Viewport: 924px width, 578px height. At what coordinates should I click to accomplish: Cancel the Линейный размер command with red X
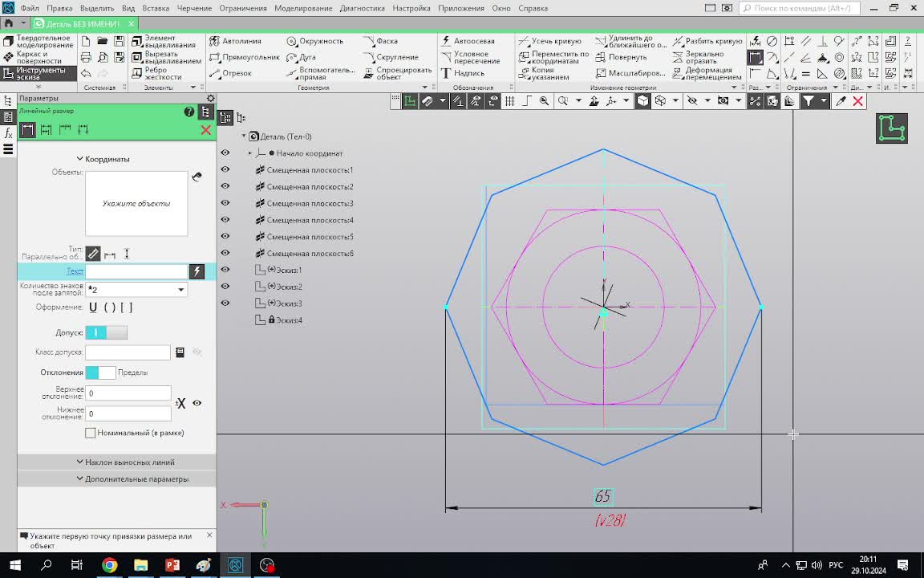[205, 130]
